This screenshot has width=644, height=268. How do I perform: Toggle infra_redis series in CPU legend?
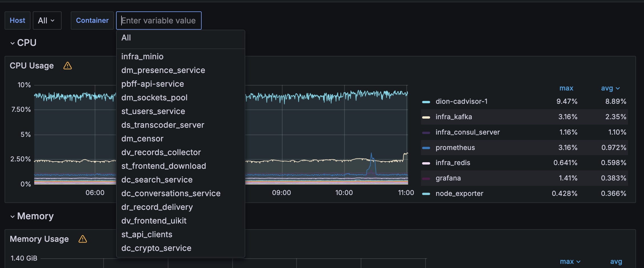tap(453, 163)
